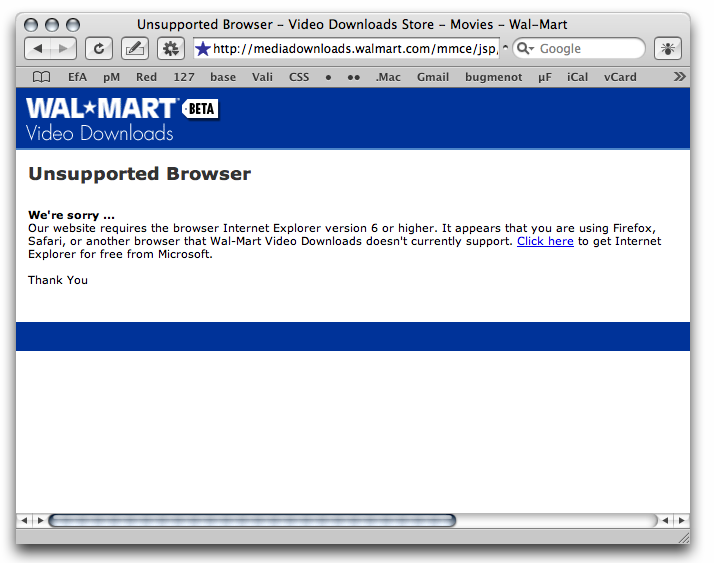Follow the 'Click here' link
714x563 pixels.
(545, 241)
